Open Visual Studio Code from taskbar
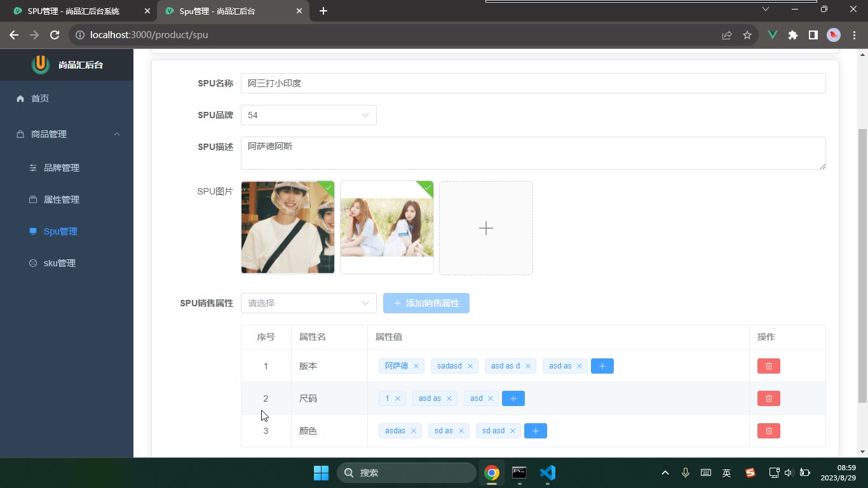Screen dimensions: 868x488 click(x=548, y=473)
